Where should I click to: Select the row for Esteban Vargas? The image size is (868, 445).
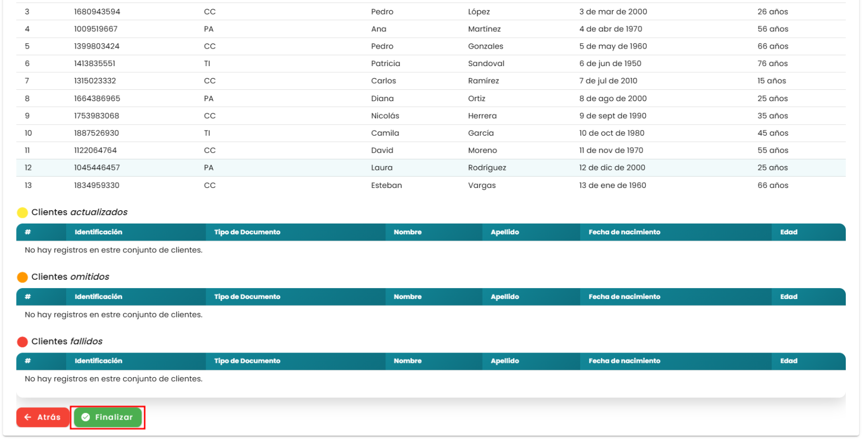[431, 185]
